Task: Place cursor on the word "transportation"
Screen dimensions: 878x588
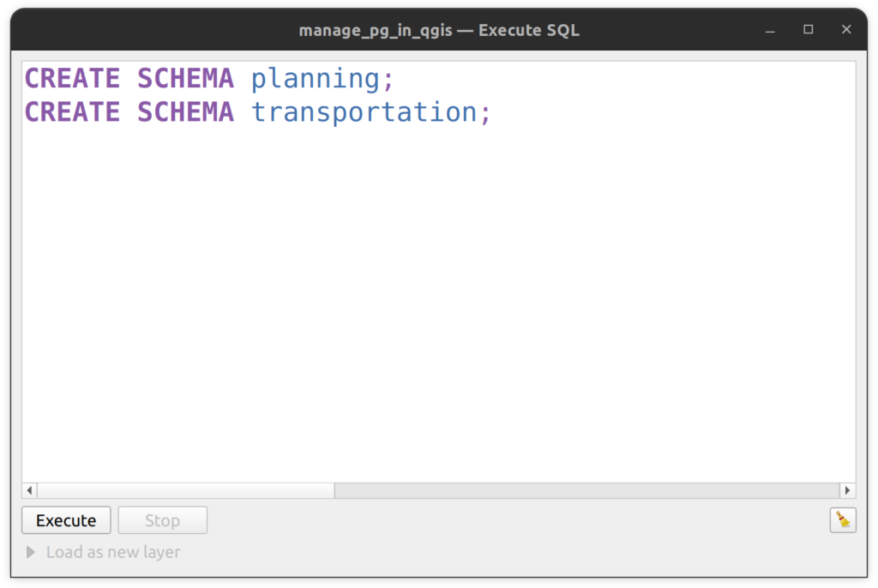Action: click(x=364, y=112)
